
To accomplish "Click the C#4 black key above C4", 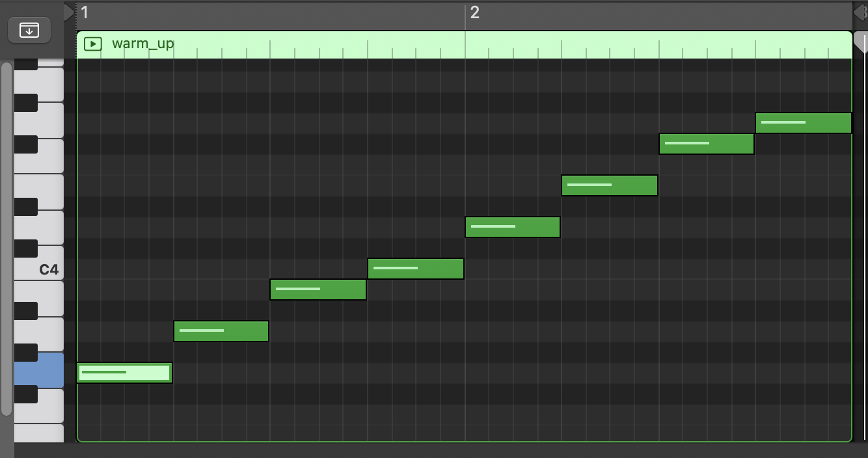I will click(26, 249).
